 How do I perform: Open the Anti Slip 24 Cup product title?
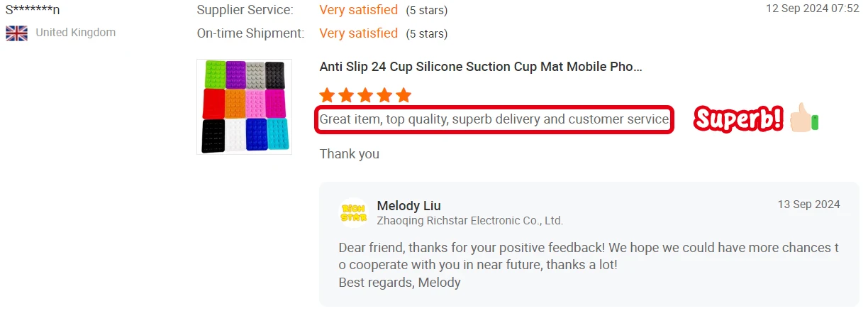point(481,67)
